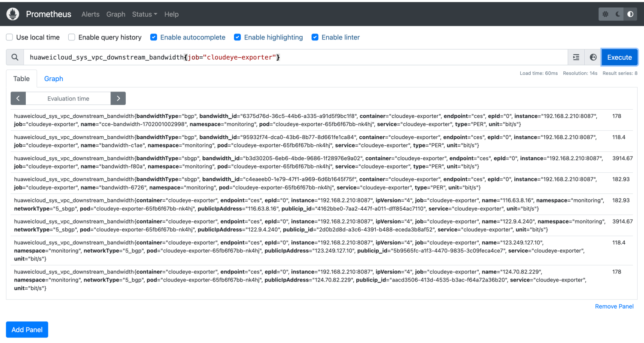644x343 pixels.
Task: Switch to the light theme sun icon
Action: click(x=605, y=14)
